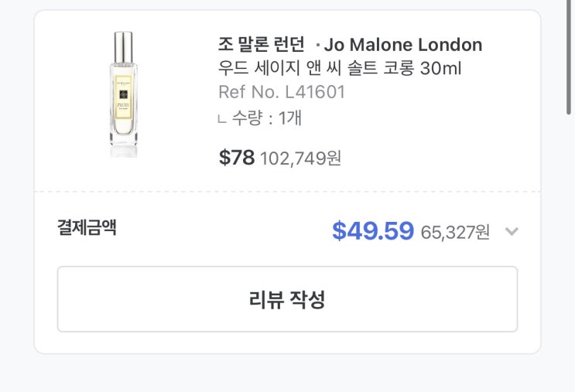The image size is (575, 392).
Task: Click the dot separator before Jo Malone London
Action: point(320,46)
